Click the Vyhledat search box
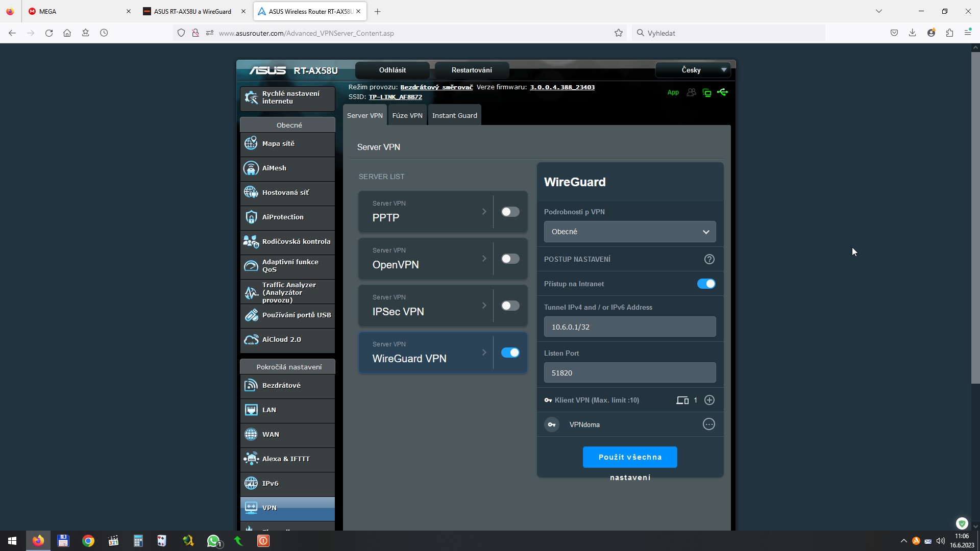 (x=728, y=33)
